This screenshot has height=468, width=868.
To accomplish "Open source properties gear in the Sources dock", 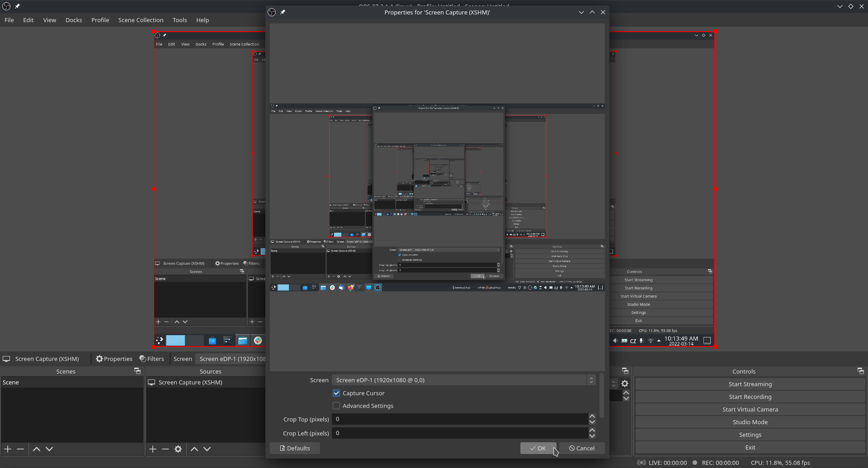I will pos(178,449).
